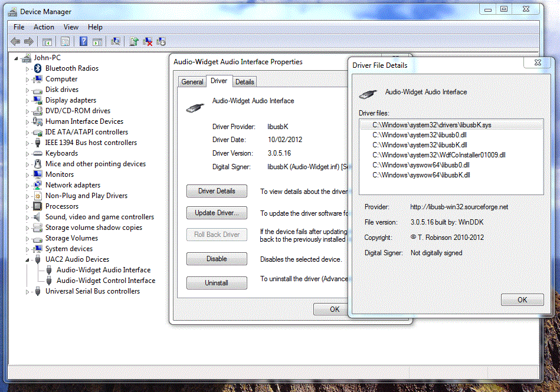Select the Storage Volumes label
560x392 pixels.
tap(71, 238)
